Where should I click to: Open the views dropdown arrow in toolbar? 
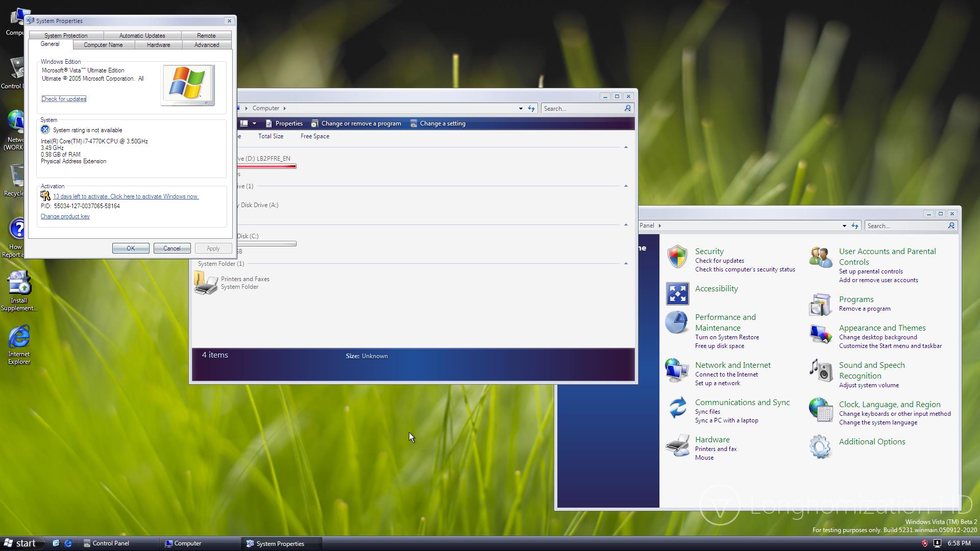pyautogui.click(x=254, y=123)
